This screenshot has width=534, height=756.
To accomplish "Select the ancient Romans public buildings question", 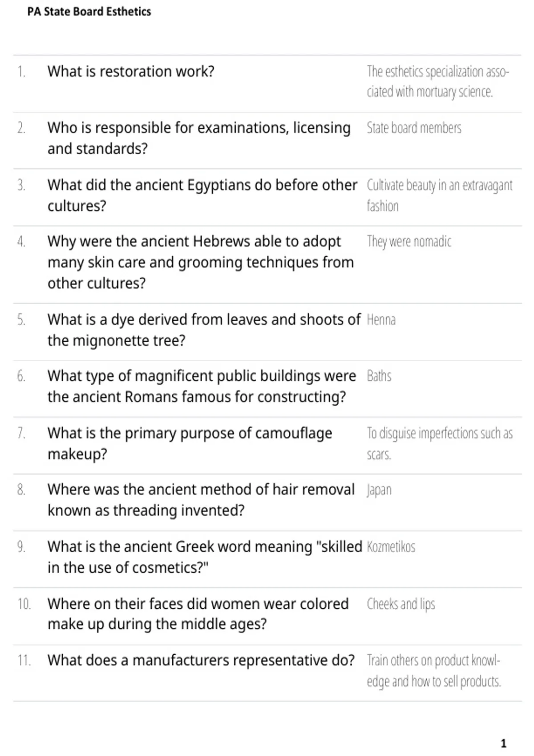I will pyautogui.click(x=202, y=386).
